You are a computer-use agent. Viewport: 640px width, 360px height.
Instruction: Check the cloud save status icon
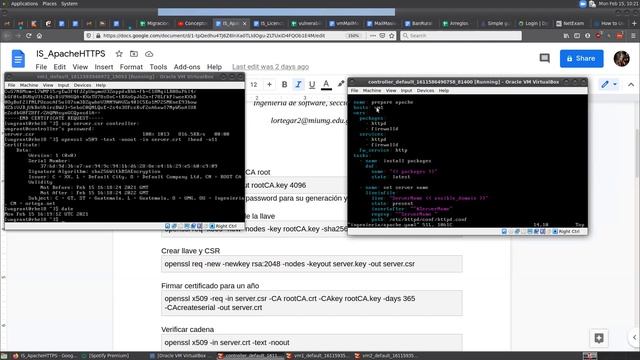tap(149, 54)
